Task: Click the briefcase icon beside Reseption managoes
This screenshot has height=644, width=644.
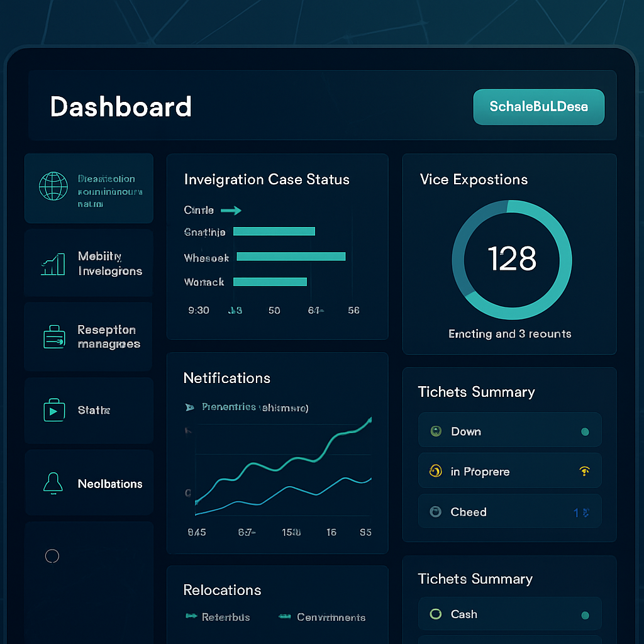Action: click(x=53, y=337)
